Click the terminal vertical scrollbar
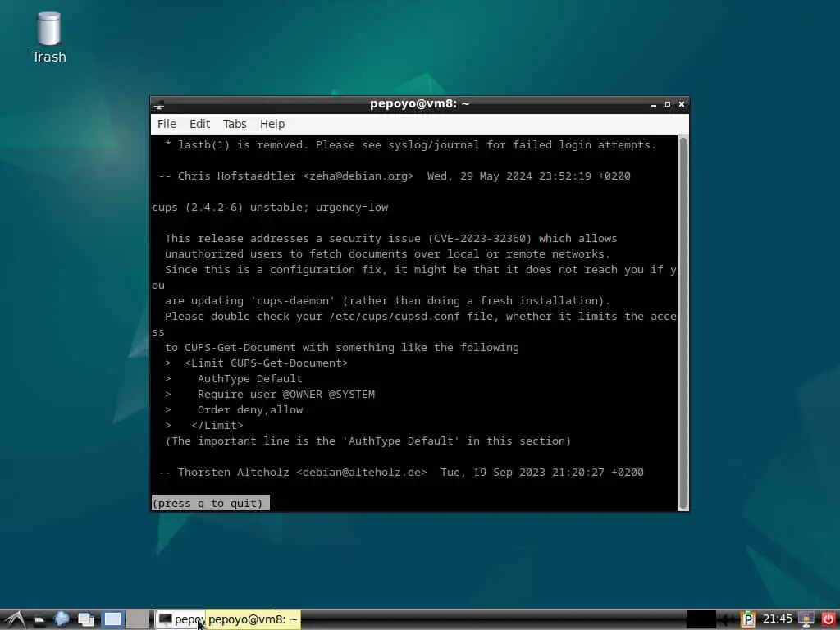840x630 pixels. (x=683, y=322)
